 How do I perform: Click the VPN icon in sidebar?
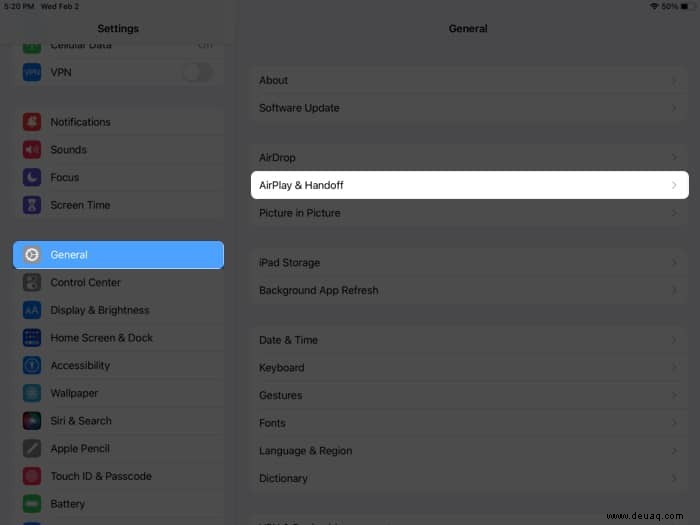[x=32, y=72]
